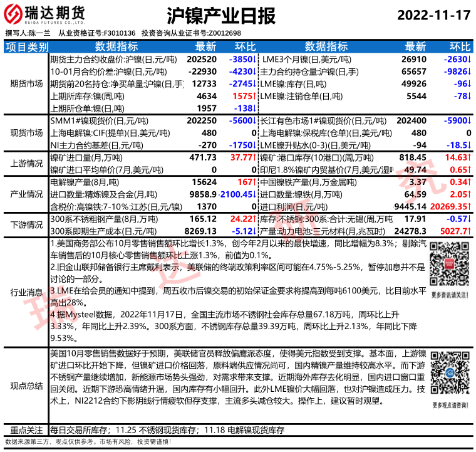
Task: Open the 观点总结 section label
Action: tap(26, 385)
